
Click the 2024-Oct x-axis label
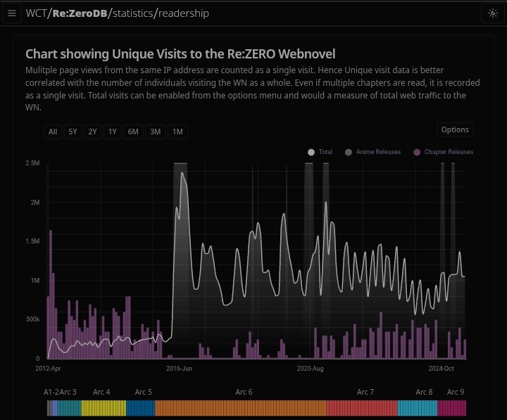[x=442, y=369]
